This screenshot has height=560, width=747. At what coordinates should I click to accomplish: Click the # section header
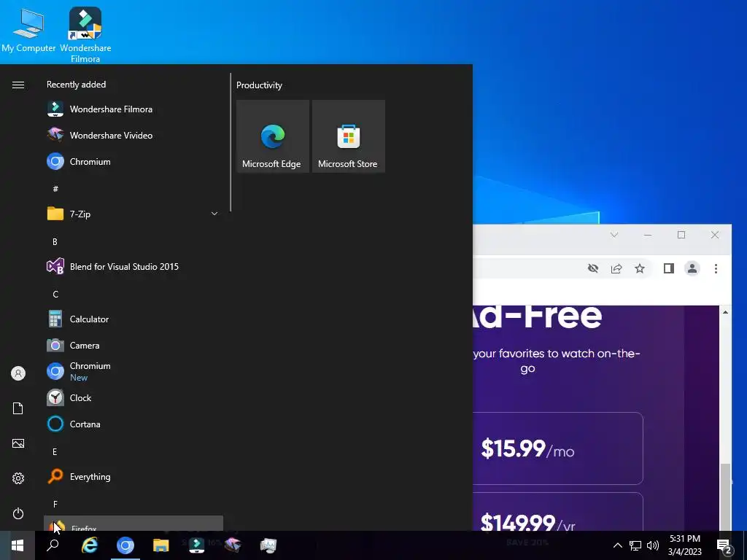(55, 189)
